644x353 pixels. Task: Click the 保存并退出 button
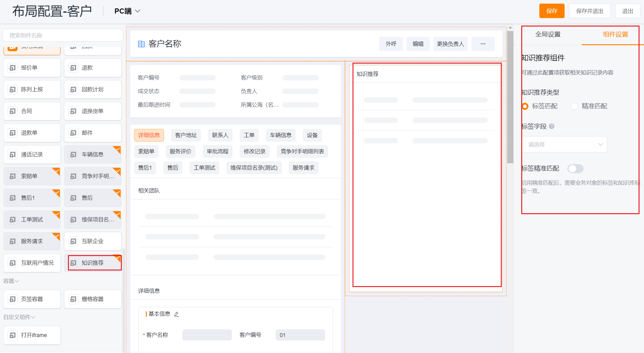[590, 11]
